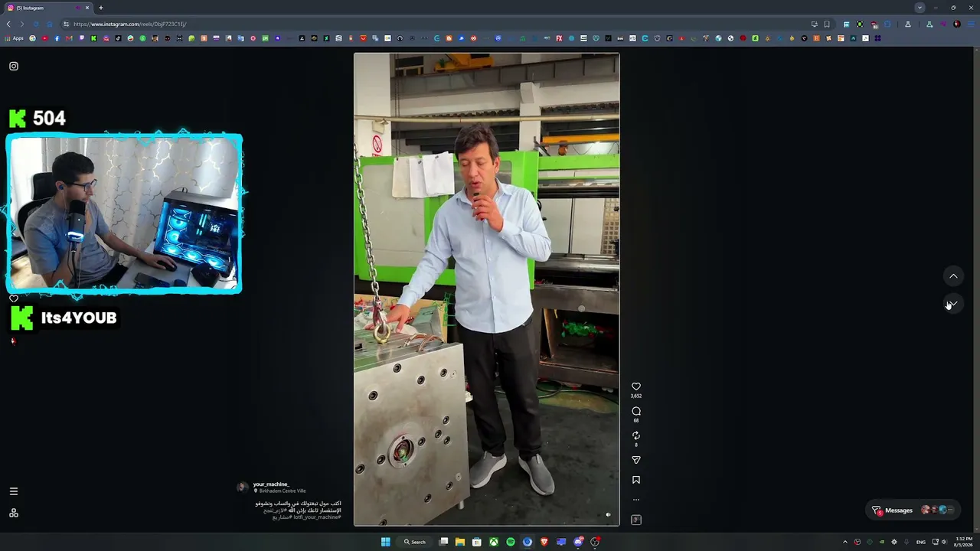Open Spotify from taskbar
Image resolution: width=980 pixels, height=551 pixels.
[511, 542]
